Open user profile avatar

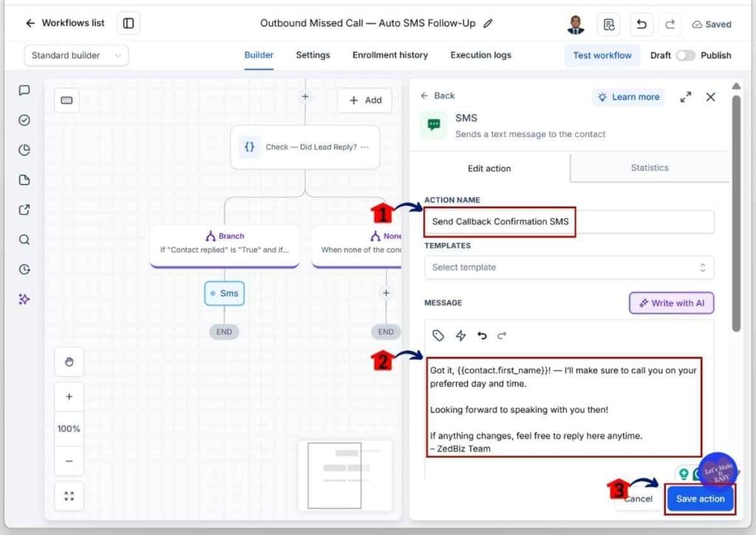pos(576,24)
